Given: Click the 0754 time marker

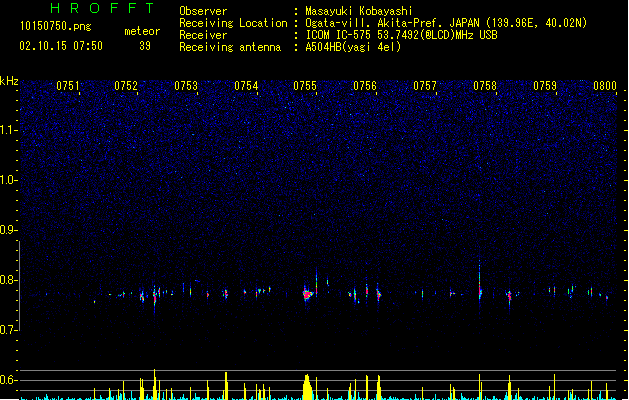Looking at the screenshot, I should tap(246, 86).
